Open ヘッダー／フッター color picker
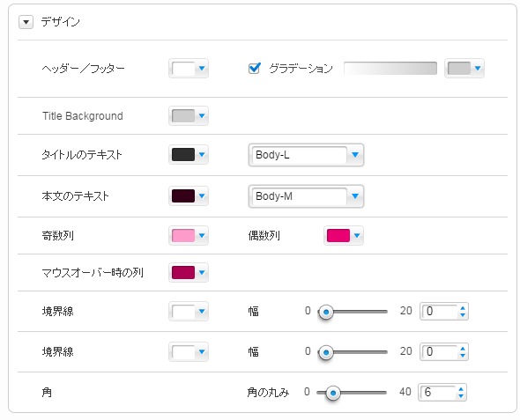The height and width of the screenshot is (420, 520). click(x=189, y=69)
